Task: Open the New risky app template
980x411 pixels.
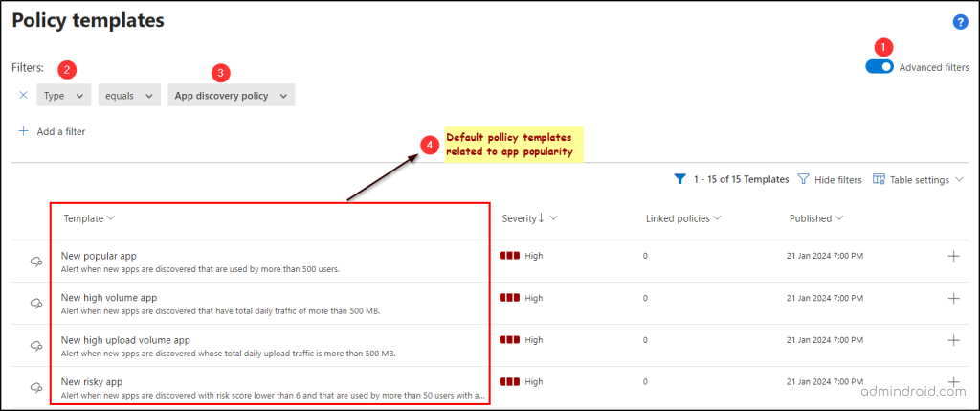Action: (91, 381)
